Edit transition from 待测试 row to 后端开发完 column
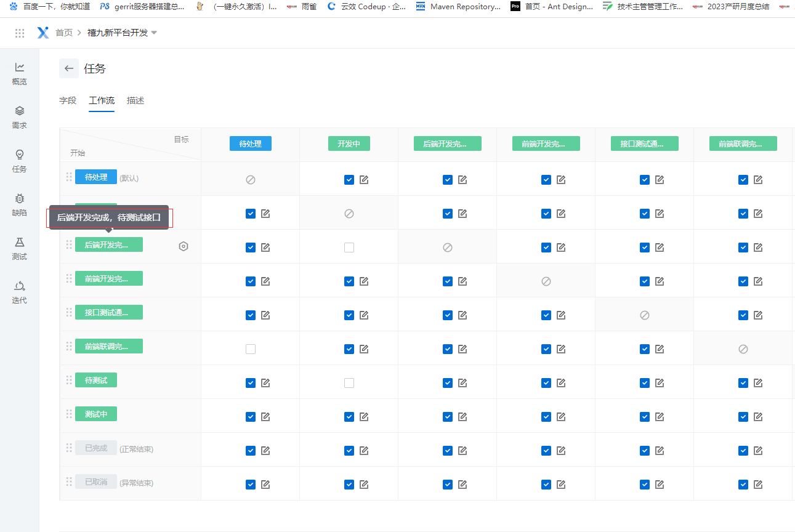The width and height of the screenshot is (795, 532). pos(462,383)
